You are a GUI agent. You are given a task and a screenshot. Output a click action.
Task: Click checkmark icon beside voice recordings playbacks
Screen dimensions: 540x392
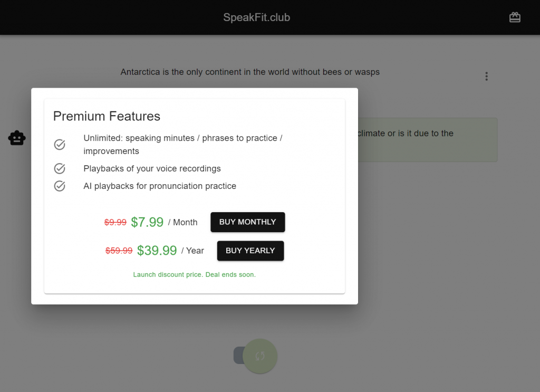[60, 169]
